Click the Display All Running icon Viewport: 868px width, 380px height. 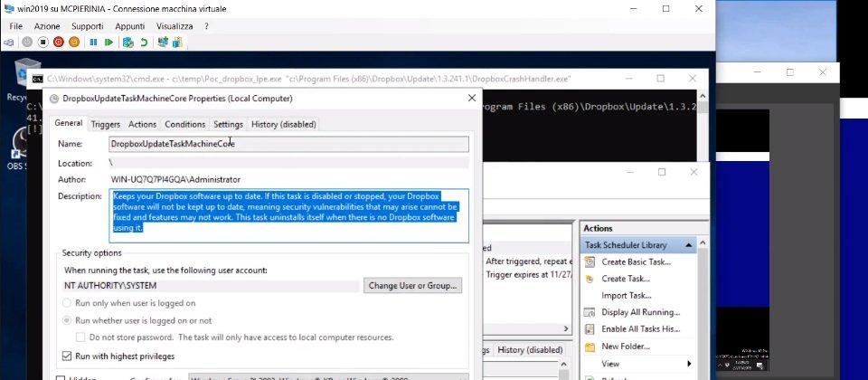(x=590, y=312)
